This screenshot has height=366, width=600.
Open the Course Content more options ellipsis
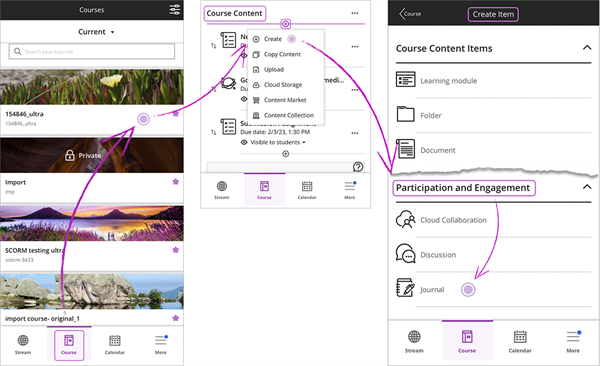(355, 13)
